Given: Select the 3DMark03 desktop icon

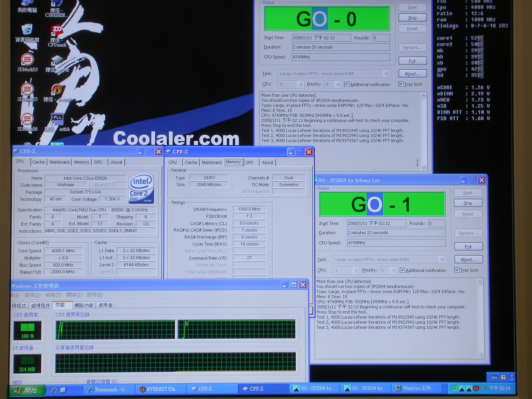Looking at the screenshot, I should click(x=27, y=62).
